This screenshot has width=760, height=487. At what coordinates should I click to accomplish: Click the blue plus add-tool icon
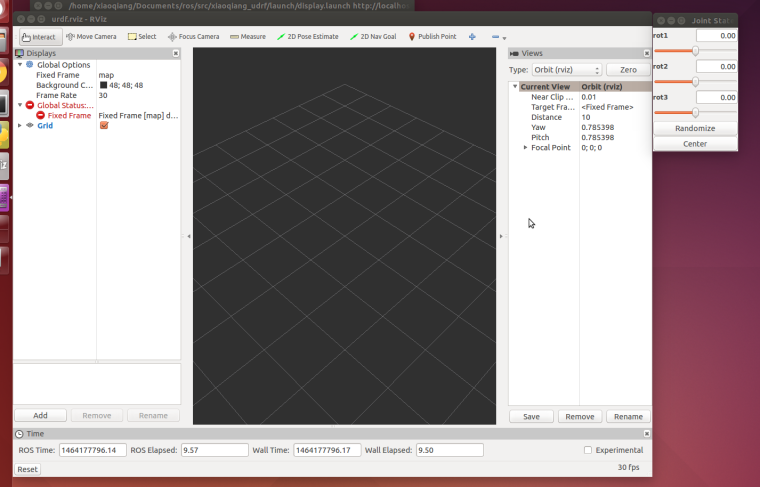[x=472, y=37]
